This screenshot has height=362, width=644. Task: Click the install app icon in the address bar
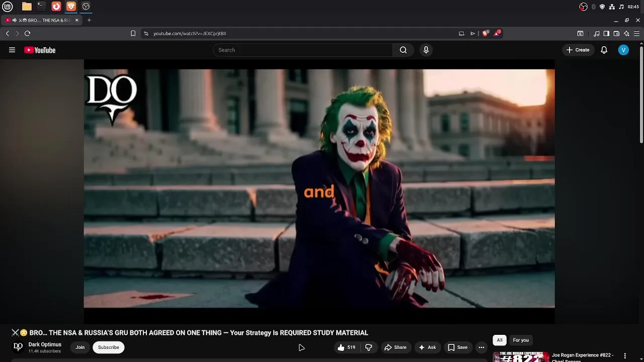coord(461,33)
